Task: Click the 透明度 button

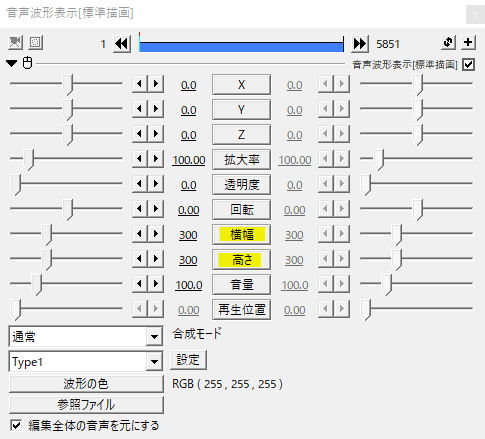Action: click(x=241, y=185)
